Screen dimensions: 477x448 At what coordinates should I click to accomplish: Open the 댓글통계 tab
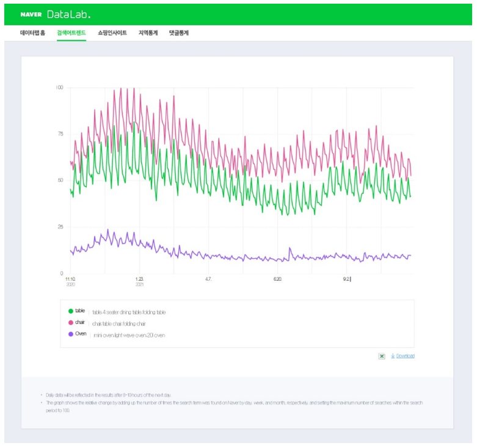(x=179, y=33)
